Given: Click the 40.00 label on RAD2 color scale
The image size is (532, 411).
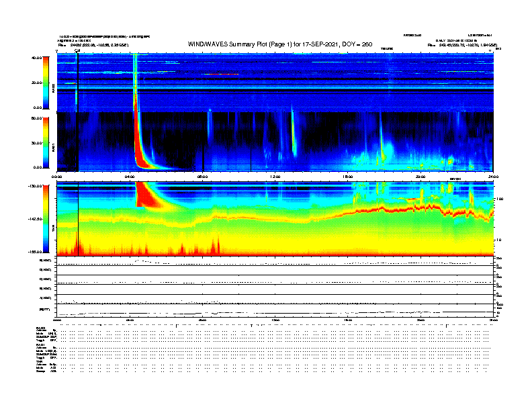Looking at the screenshot, I should click(x=36, y=58).
